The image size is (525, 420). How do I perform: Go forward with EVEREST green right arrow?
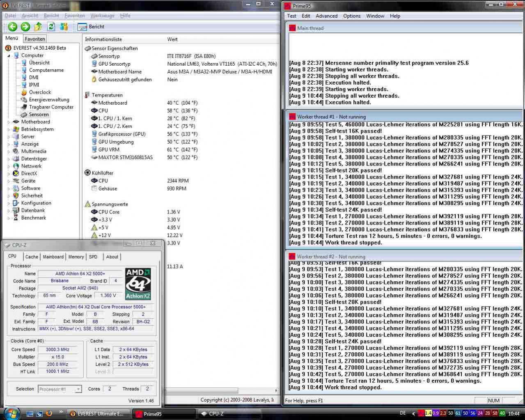pos(25,27)
